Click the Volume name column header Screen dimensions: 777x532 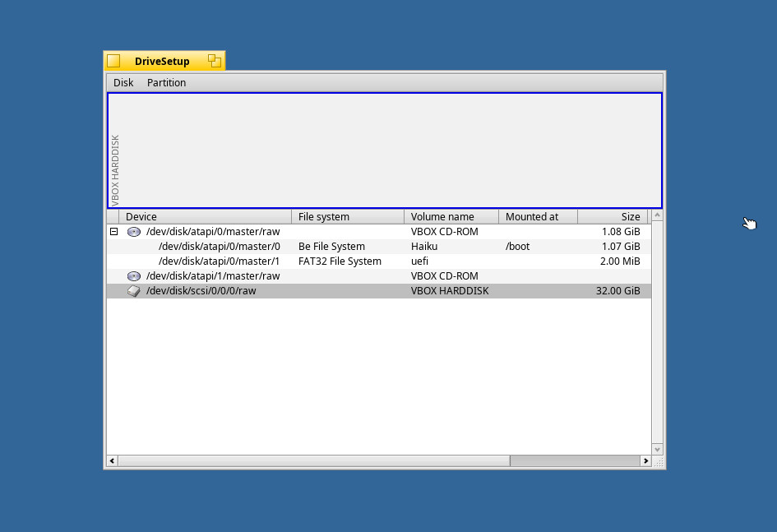coord(451,217)
